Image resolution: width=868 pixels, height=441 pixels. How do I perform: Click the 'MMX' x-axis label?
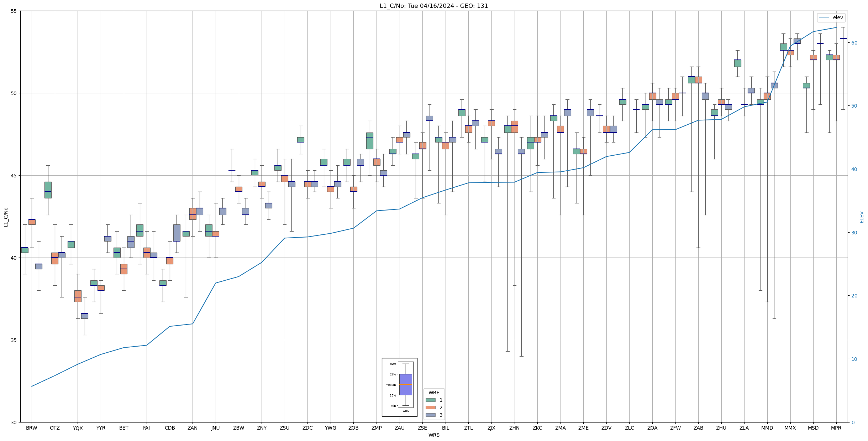tap(790, 428)
